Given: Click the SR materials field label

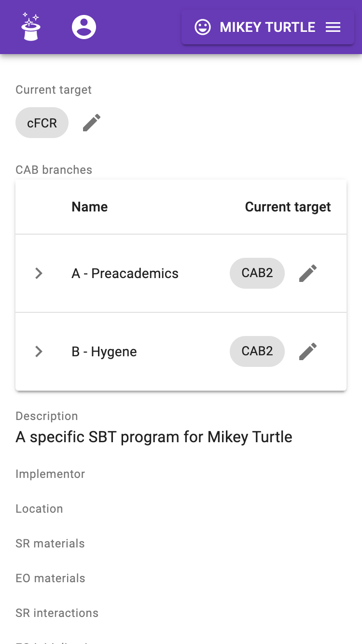Looking at the screenshot, I should (x=50, y=544).
